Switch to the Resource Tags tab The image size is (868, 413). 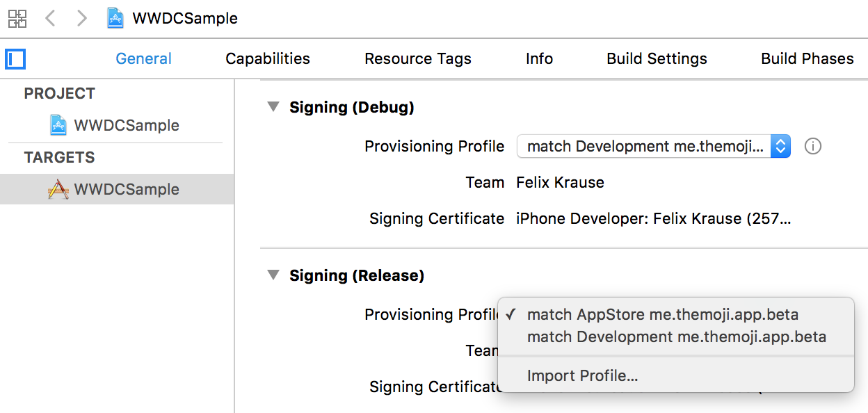(x=418, y=59)
